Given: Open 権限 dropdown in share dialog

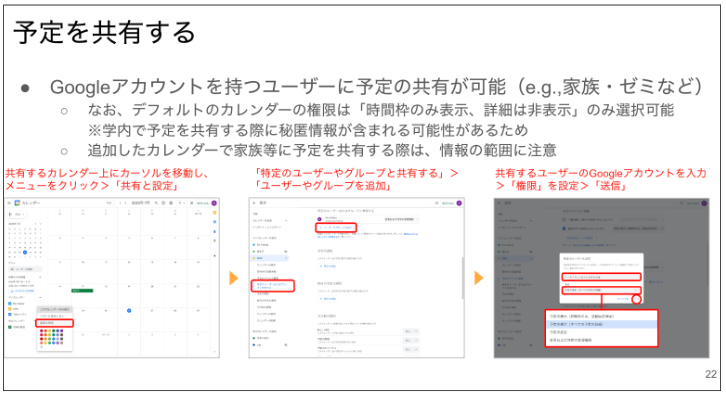Looking at the screenshot, I should tap(601, 290).
